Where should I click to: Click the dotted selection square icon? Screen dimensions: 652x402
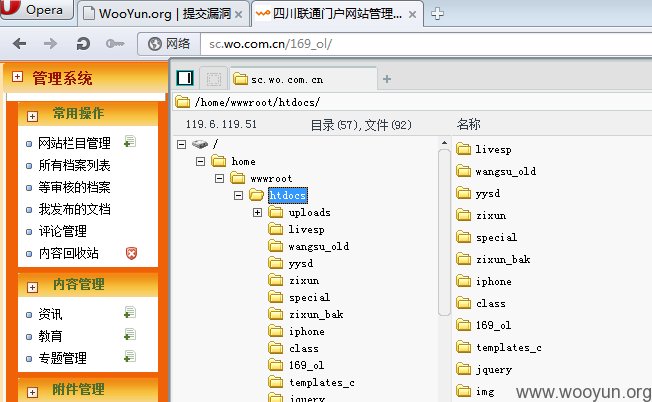coord(214,79)
